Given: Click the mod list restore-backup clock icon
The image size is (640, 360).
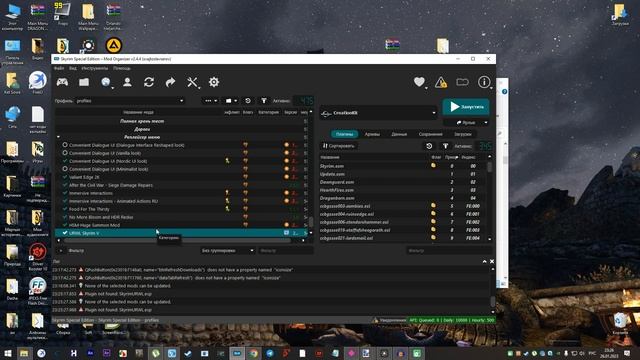Looking at the screenshot, I should point(248,100).
